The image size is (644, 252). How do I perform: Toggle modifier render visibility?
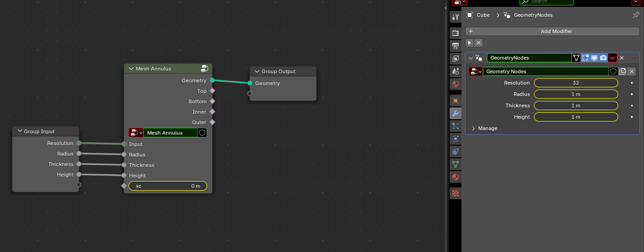click(x=603, y=58)
